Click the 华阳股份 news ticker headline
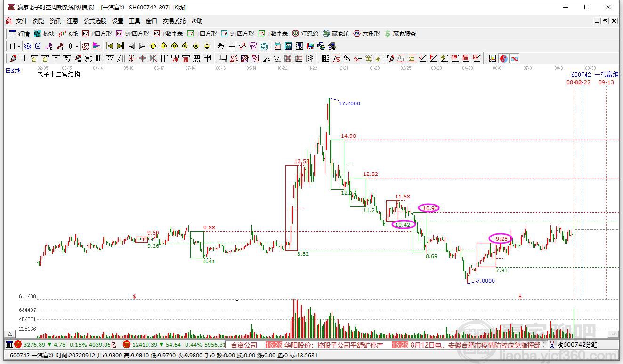The image size is (623, 364). [x=334, y=345]
